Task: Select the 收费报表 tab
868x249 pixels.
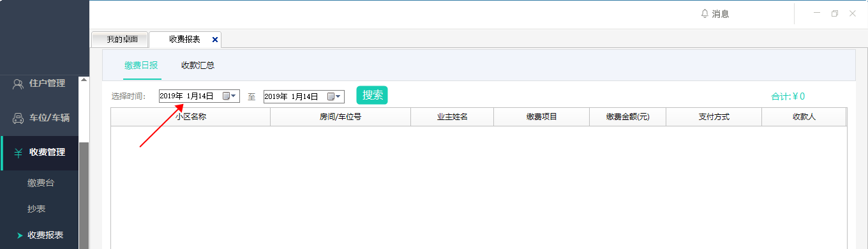Action: [184, 40]
